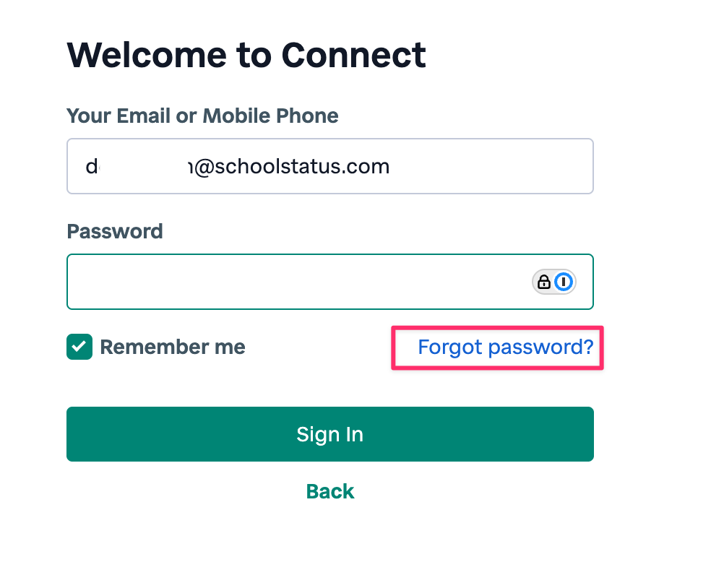Place cursor on @schoolstatus.com email text

point(293,167)
